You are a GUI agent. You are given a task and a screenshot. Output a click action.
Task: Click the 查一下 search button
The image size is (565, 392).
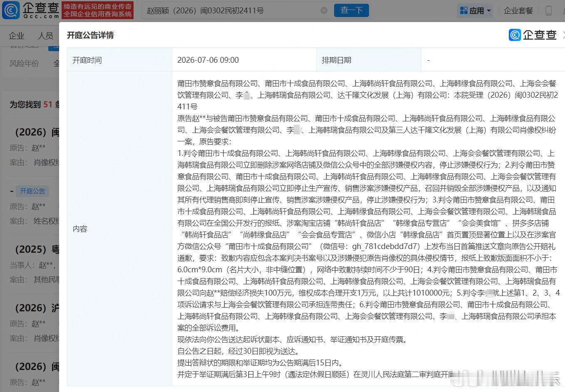click(x=352, y=10)
